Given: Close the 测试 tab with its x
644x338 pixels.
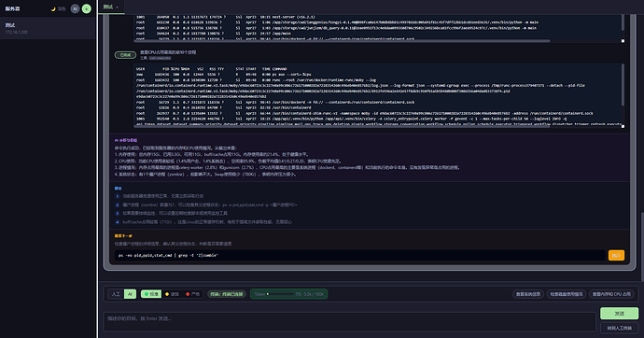Looking at the screenshot, I should tap(118, 7).
